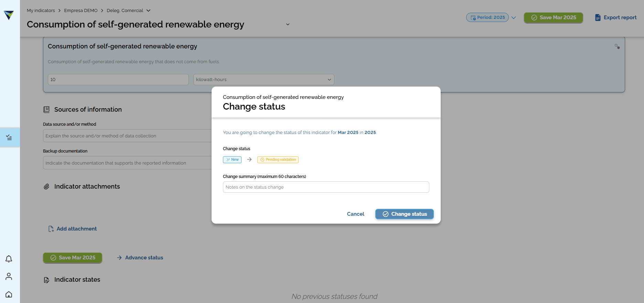The height and width of the screenshot is (303, 644).
Task: Click 'No previous statuses found' text
Action: (x=334, y=296)
